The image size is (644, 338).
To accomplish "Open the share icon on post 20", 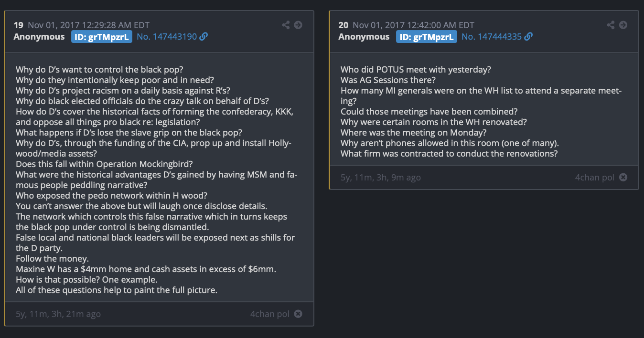I will coord(611,25).
